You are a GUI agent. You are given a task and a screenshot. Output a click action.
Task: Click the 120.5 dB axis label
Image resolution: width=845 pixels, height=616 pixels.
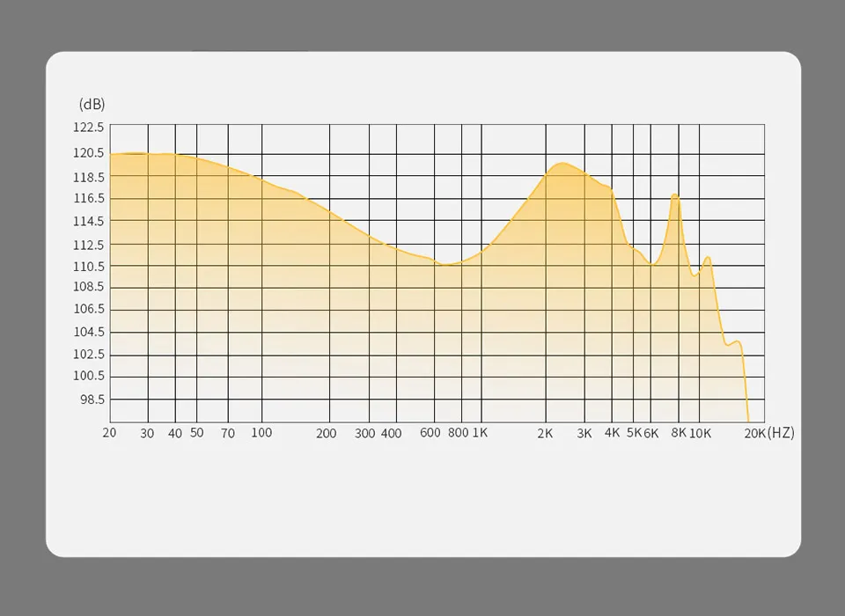click(x=88, y=153)
